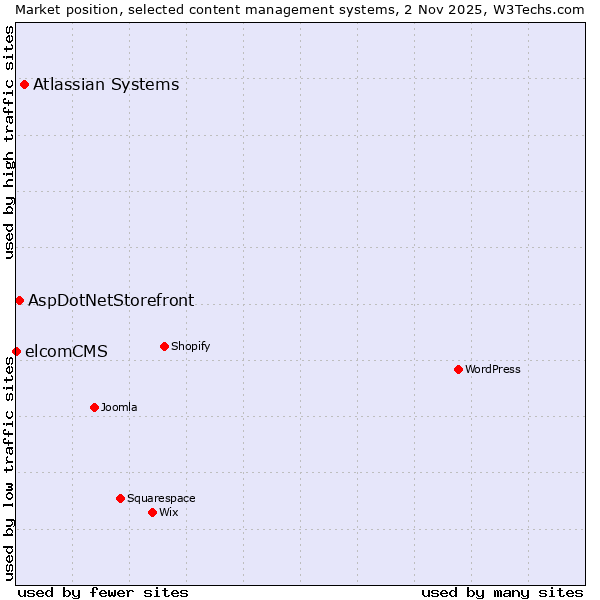Select the WordPress red data point
600x600 pixels.
tap(458, 369)
